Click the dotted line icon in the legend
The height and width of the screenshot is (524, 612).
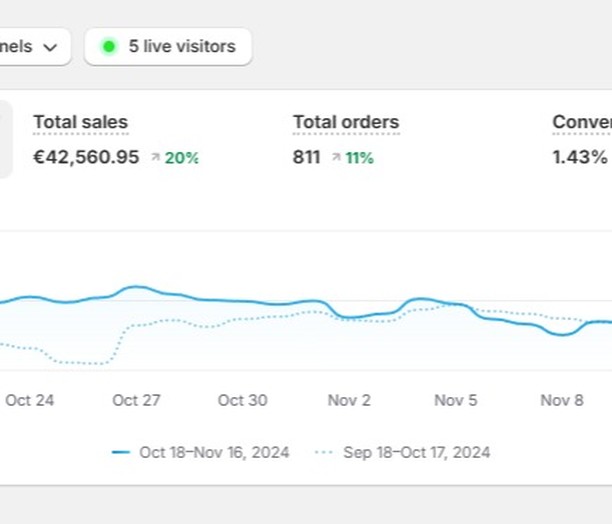324,453
